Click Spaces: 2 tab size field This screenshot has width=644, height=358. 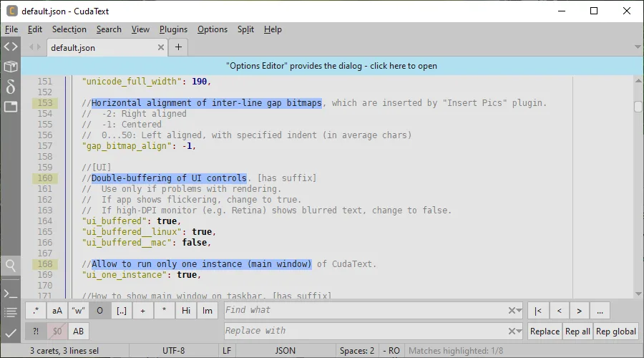[x=357, y=351]
